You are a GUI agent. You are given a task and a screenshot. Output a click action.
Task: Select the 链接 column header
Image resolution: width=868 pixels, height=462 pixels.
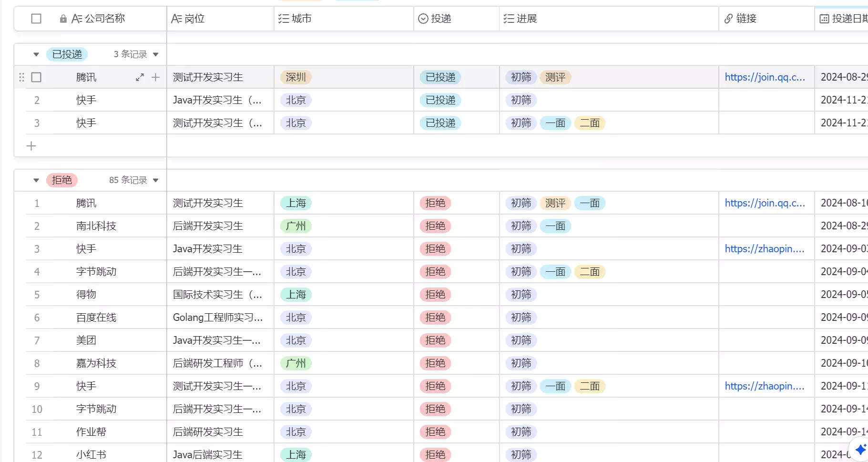[766, 19]
